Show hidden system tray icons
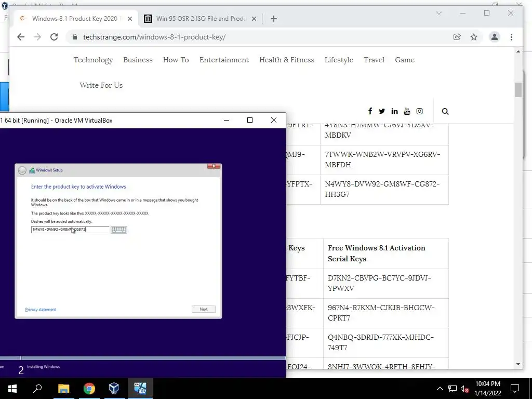Image resolution: width=532 pixels, height=399 pixels. click(x=440, y=389)
